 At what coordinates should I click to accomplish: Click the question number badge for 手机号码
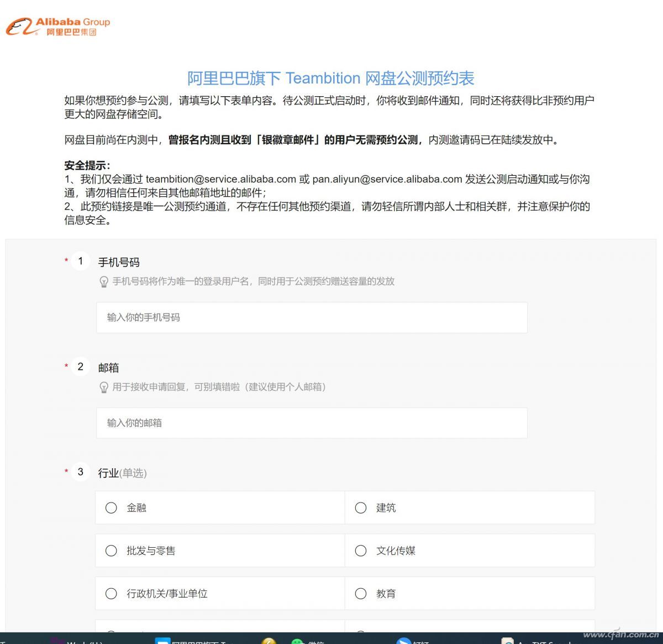pyautogui.click(x=80, y=261)
